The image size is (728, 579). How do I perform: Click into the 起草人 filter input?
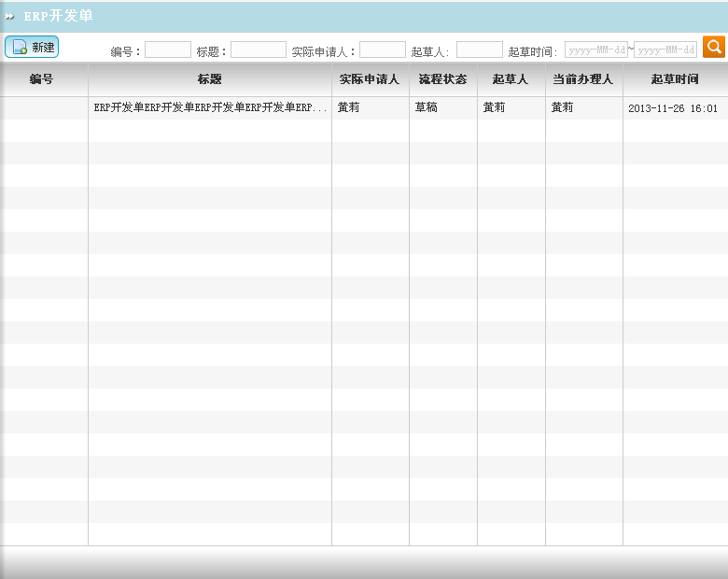pyautogui.click(x=479, y=49)
